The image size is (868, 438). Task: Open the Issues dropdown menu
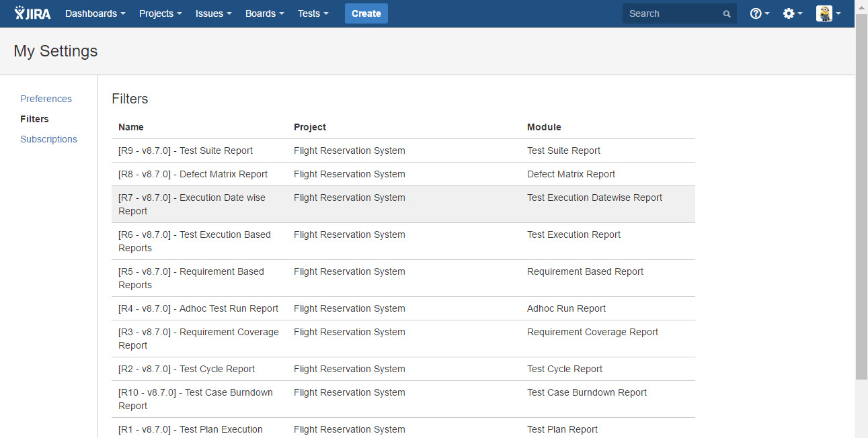tap(213, 13)
